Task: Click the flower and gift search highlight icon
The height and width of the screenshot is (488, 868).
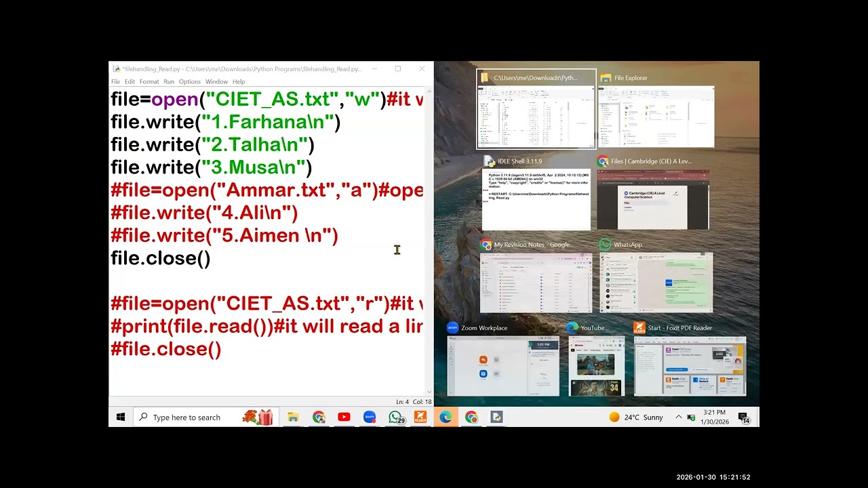Action: click(x=258, y=417)
